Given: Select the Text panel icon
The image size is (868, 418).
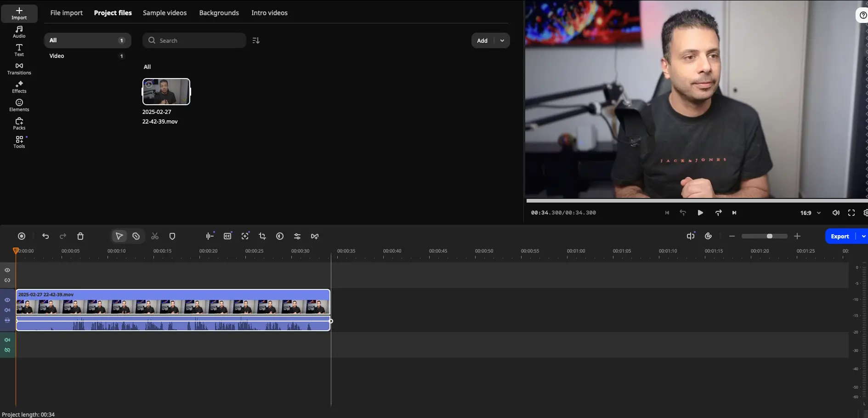Looking at the screenshot, I should click(19, 50).
